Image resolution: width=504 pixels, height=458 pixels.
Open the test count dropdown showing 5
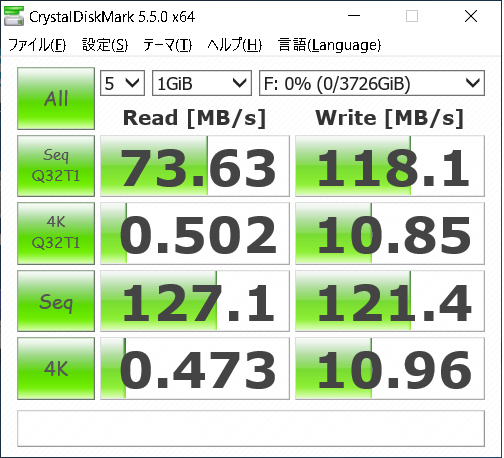pyautogui.click(x=122, y=83)
